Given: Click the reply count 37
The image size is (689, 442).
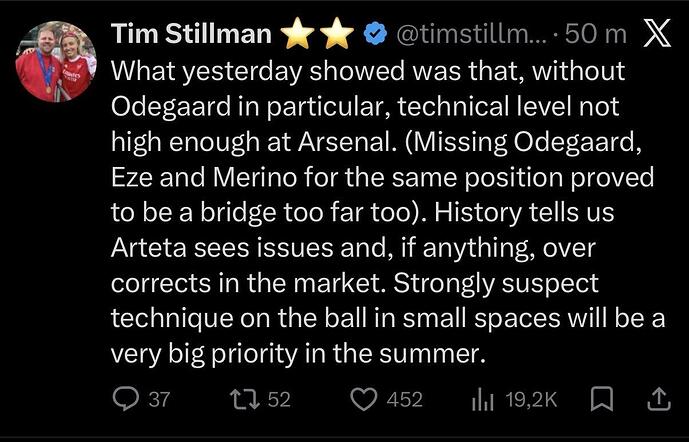Looking at the screenshot, I should 159,400.
